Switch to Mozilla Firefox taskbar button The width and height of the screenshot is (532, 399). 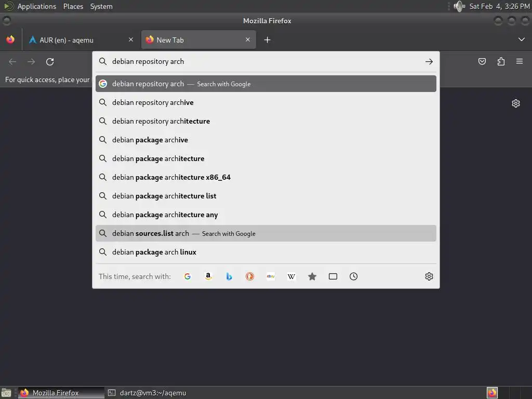pos(61,393)
